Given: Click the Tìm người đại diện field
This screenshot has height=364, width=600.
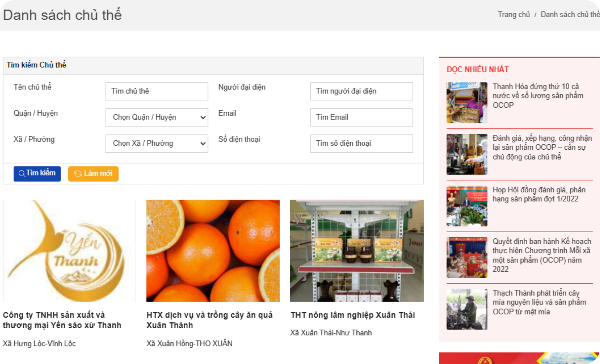Looking at the screenshot, I should pyautogui.click(x=361, y=91).
